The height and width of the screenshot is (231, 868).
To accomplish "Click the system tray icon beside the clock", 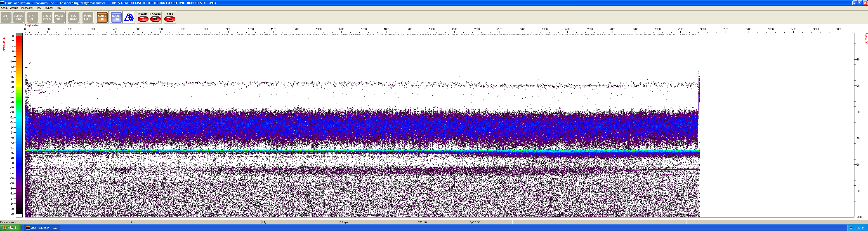I will tap(851, 228).
